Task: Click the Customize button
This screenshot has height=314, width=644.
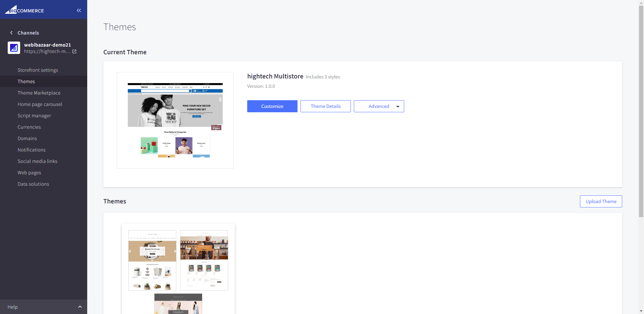Action: (x=272, y=106)
